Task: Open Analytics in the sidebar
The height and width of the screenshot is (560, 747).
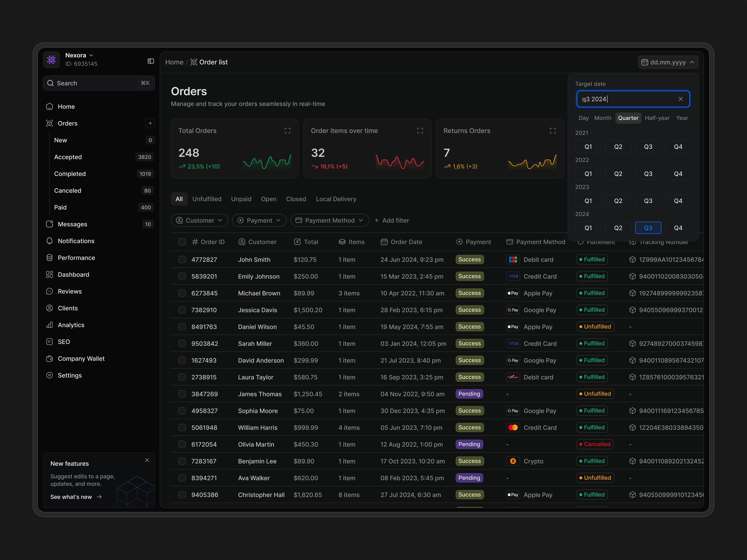Action: pyautogui.click(x=71, y=325)
